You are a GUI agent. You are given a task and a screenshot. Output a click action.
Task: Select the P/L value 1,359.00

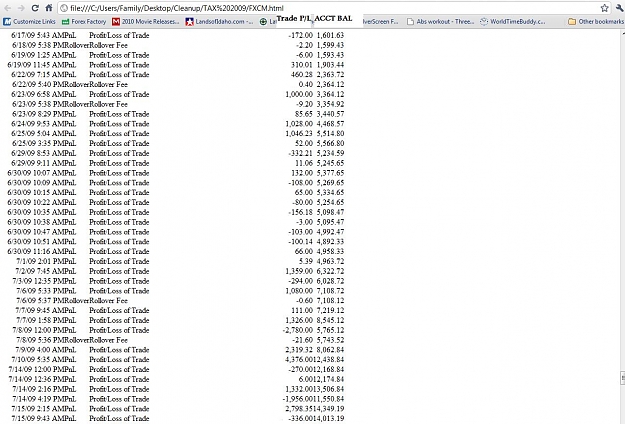point(299,271)
